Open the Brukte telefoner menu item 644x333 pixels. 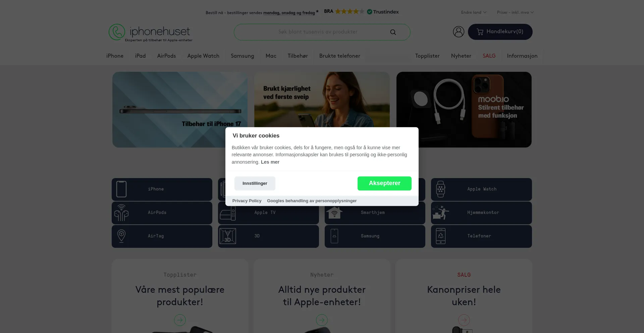click(339, 56)
